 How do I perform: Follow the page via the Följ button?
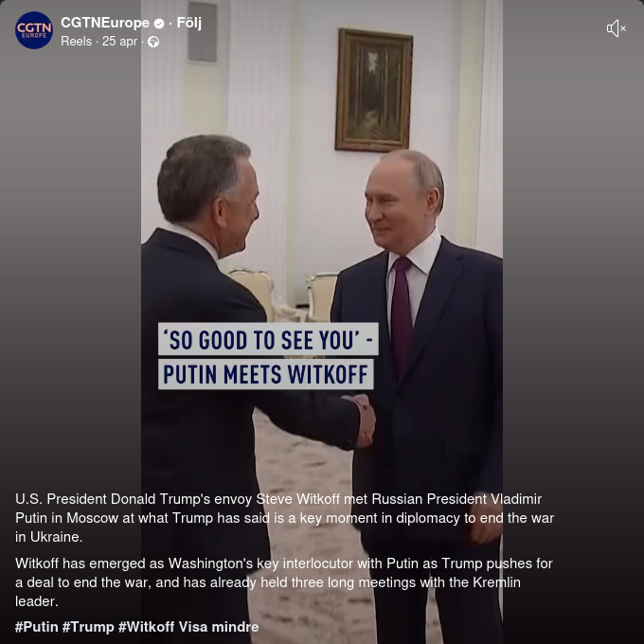pos(188,23)
